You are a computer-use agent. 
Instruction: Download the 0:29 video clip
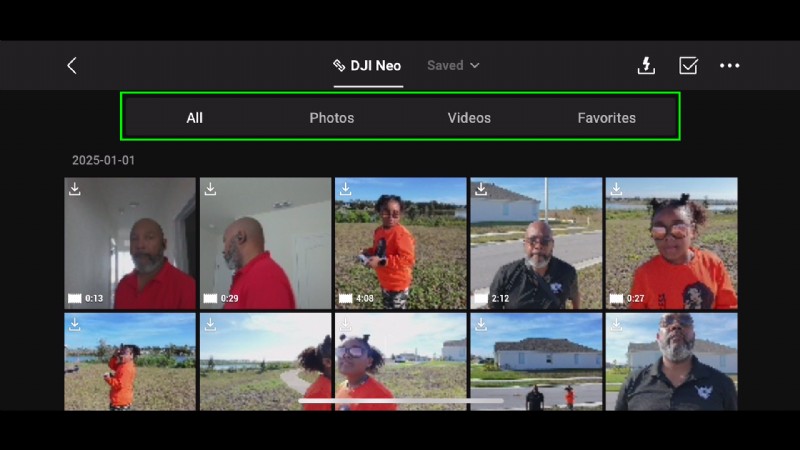click(x=210, y=189)
